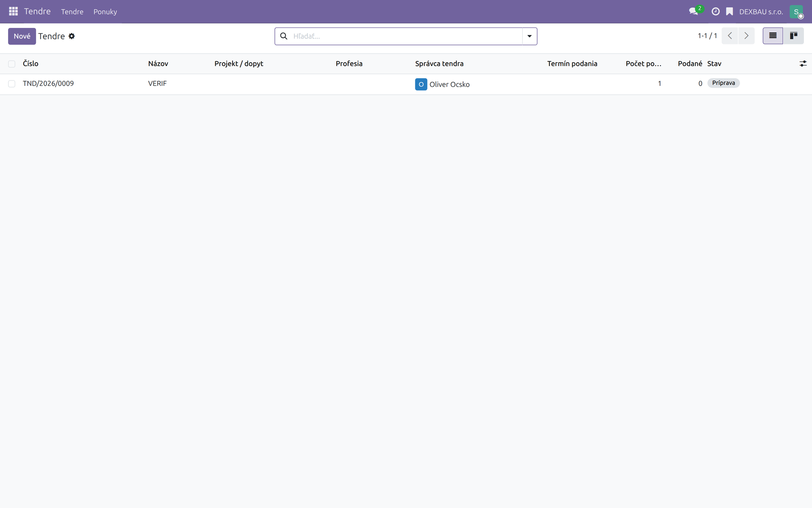Sort by Správca tendra column

[439, 63]
